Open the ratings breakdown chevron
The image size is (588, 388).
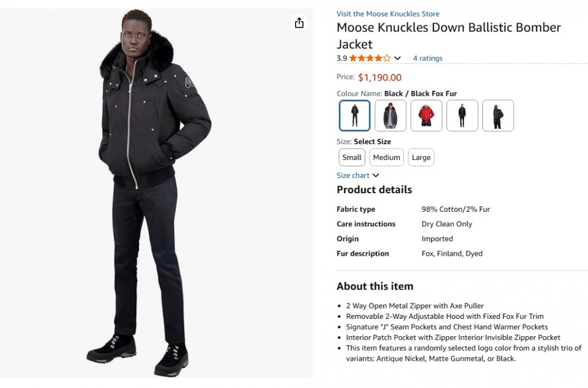(397, 58)
